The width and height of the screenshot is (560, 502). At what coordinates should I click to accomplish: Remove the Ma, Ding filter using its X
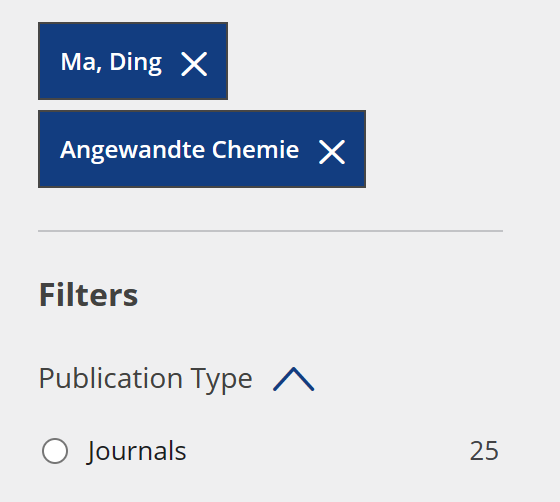point(194,64)
